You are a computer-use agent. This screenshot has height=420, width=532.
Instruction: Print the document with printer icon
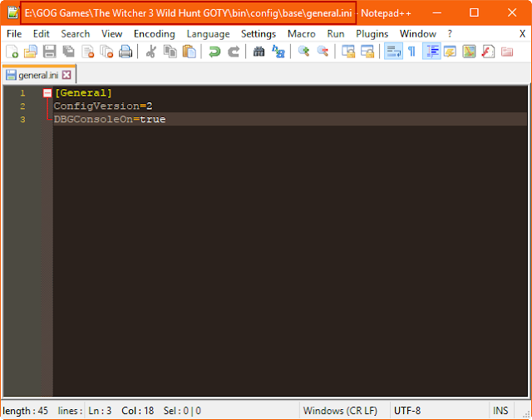pyautogui.click(x=126, y=52)
